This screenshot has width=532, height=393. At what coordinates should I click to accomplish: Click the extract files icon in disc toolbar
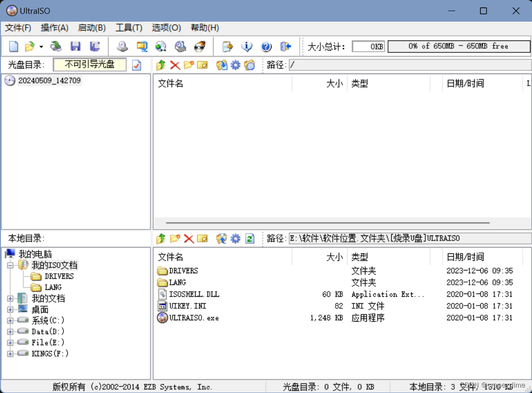tap(221, 65)
